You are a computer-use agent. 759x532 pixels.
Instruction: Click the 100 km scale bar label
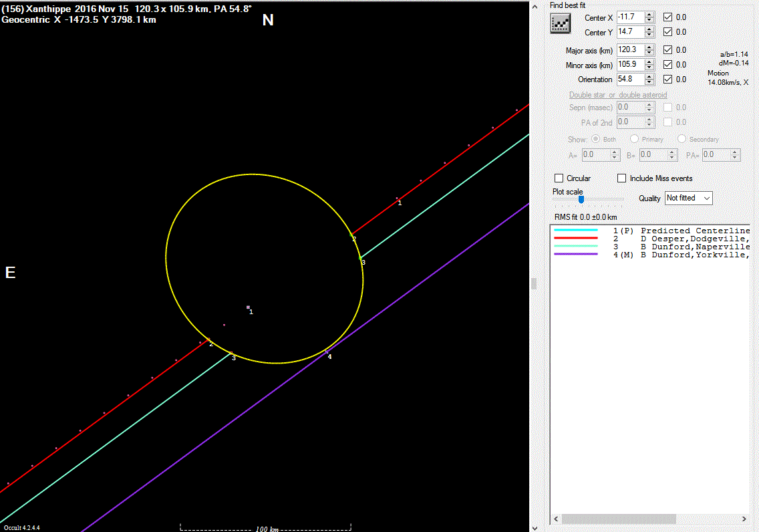(267, 529)
